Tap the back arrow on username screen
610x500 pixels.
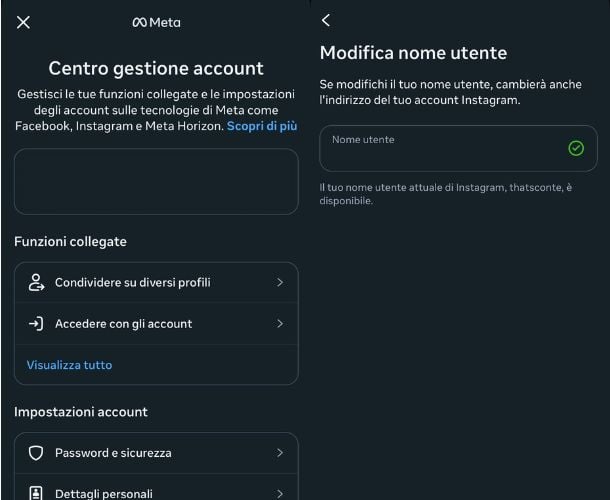pos(326,20)
